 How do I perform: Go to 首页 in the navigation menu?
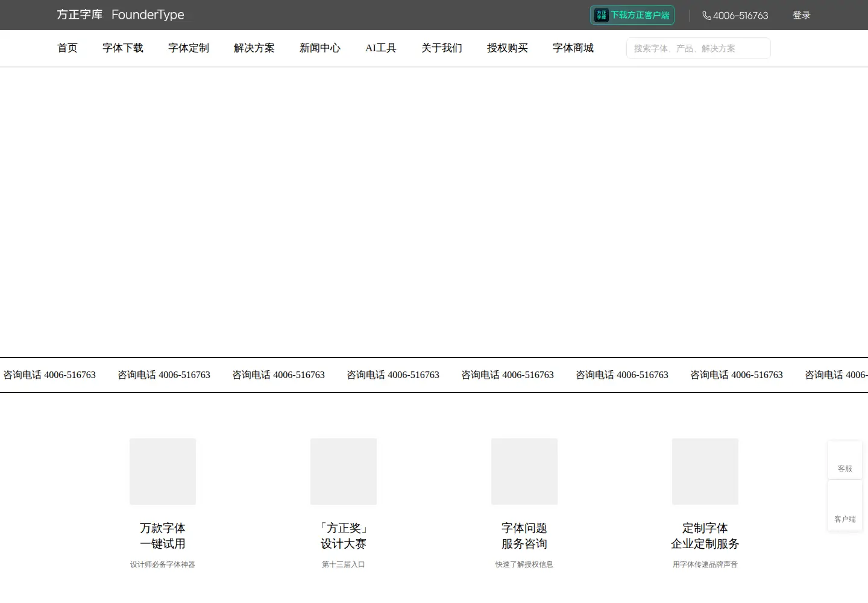[x=68, y=48]
